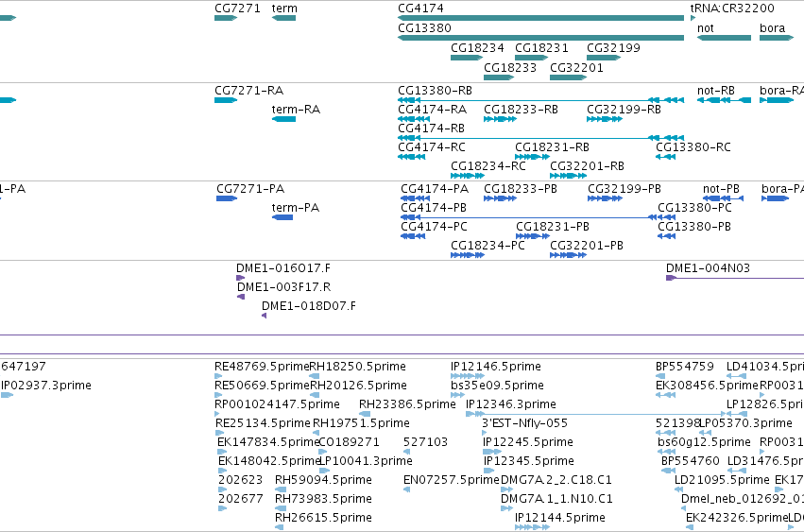Click the 'not' gene label

tap(706, 28)
